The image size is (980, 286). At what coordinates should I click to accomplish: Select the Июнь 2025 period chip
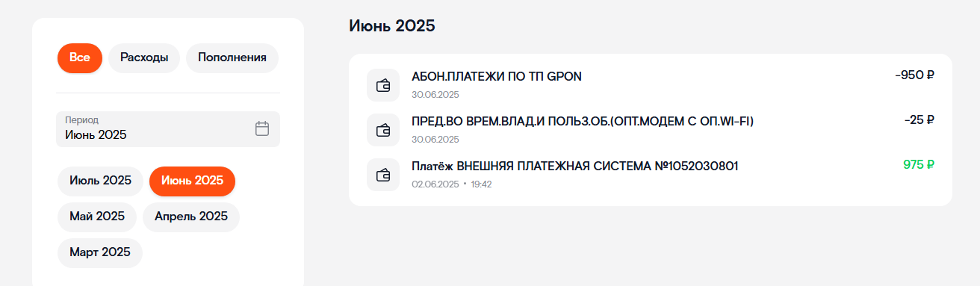(192, 181)
